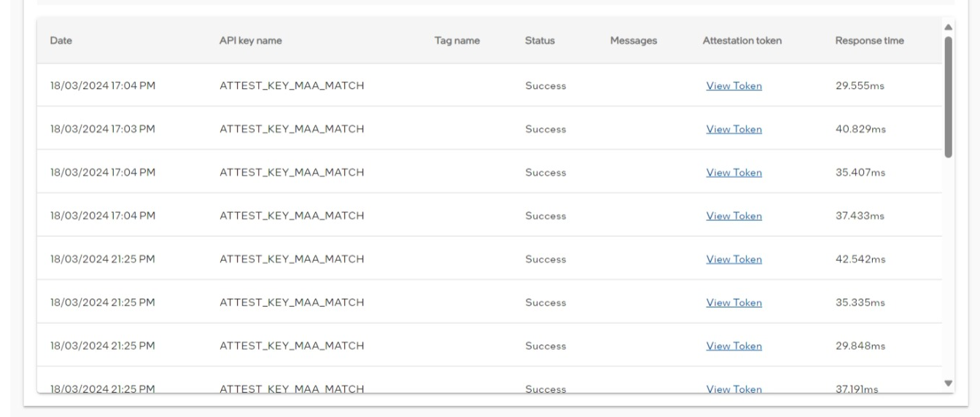980x417 pixels.
Task: Click the scrollbar down arrow
Action: 948,383
